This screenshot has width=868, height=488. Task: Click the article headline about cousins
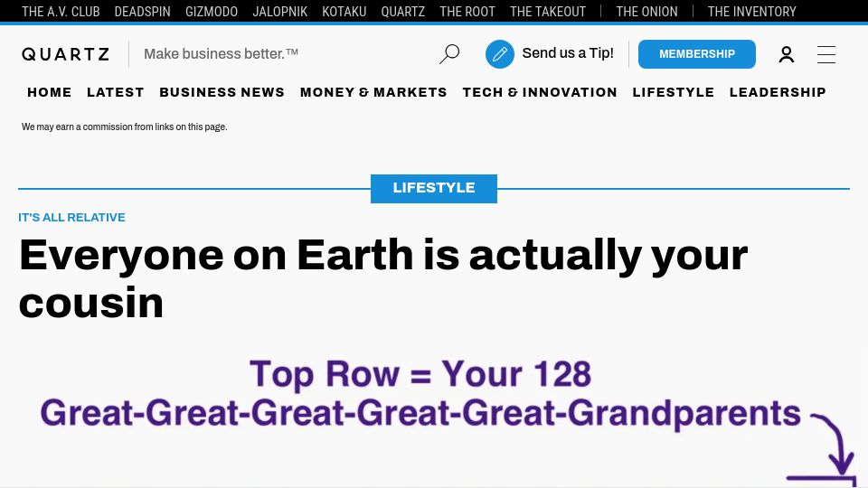coord(383,279)
